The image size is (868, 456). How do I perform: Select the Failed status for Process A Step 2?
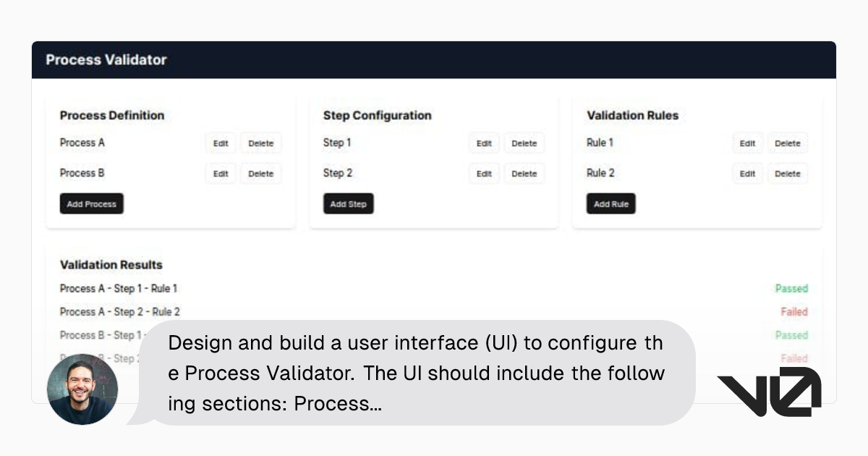pos(794,311)
